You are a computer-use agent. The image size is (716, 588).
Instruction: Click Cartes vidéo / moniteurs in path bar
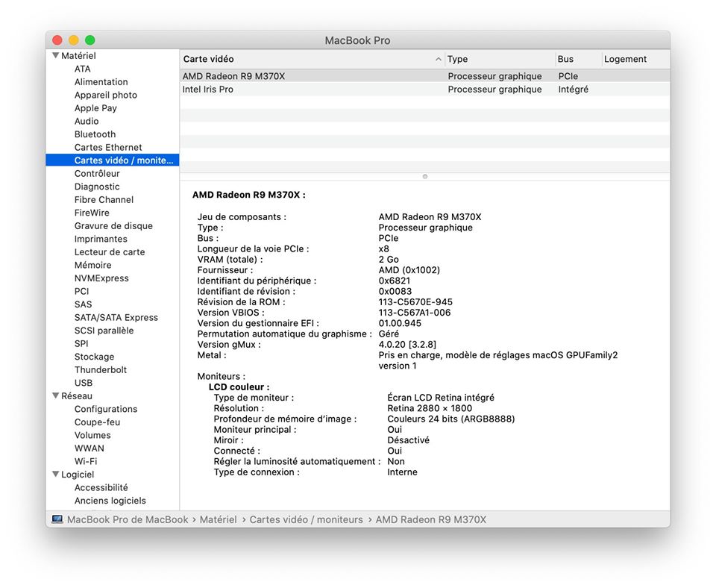[x=306, y=519]
